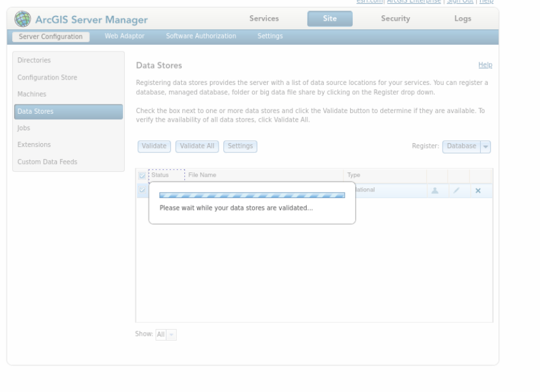Open data store permissions person icon
540x392 pixels.
click(435, 191)
